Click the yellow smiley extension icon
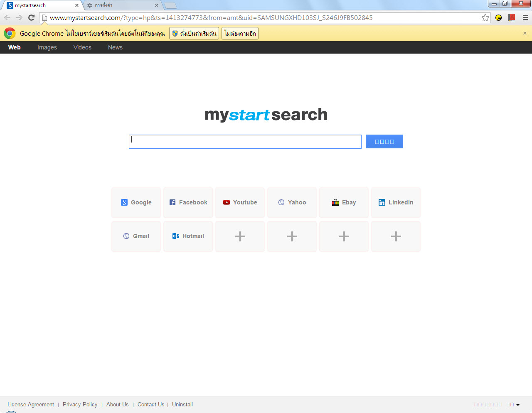The width and height of the screenshot is (532, 413). (x=498, y=17)
